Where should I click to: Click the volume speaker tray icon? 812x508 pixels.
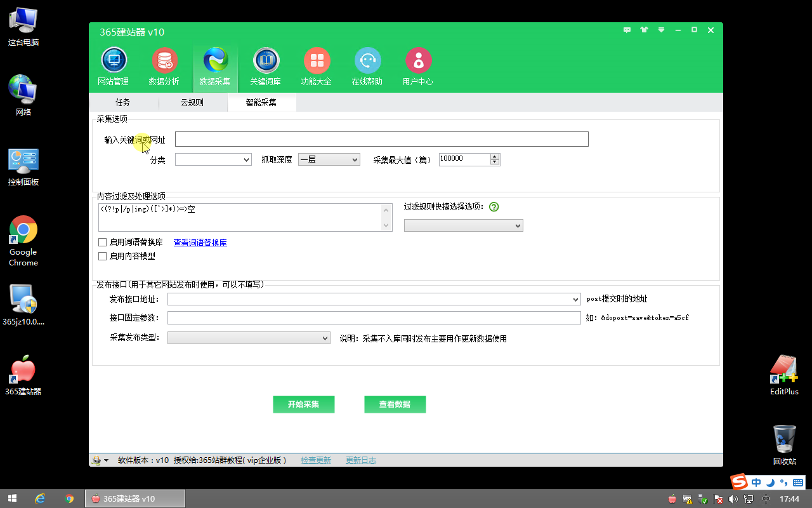click(x=733, y=499)
